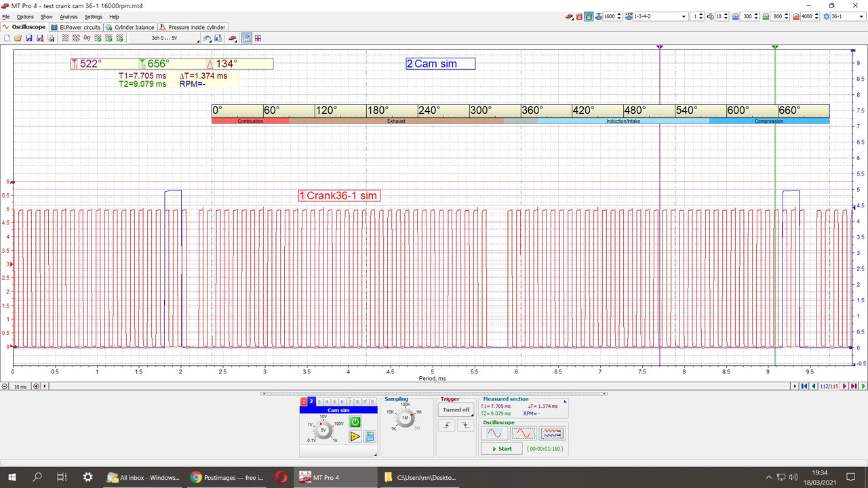Click the purple grid icon in the toolbar
868x488 pixels.
[258, 38]
